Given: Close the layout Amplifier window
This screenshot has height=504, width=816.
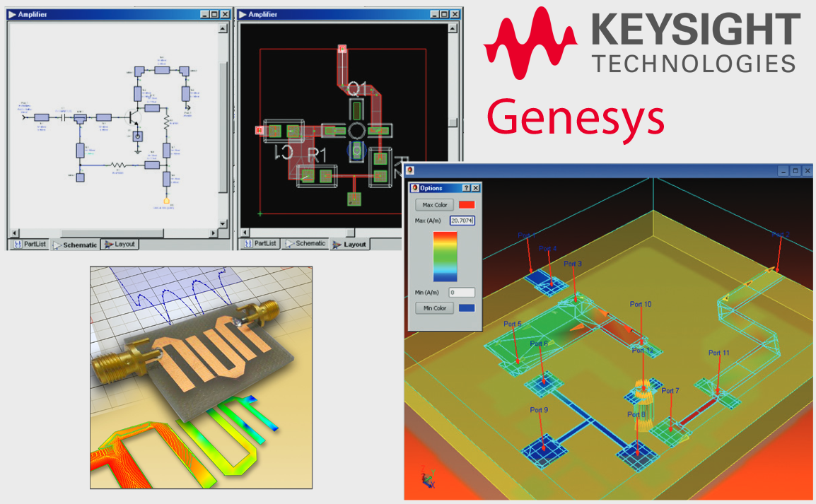Looking at the screenshot, I should coord(455,15).
